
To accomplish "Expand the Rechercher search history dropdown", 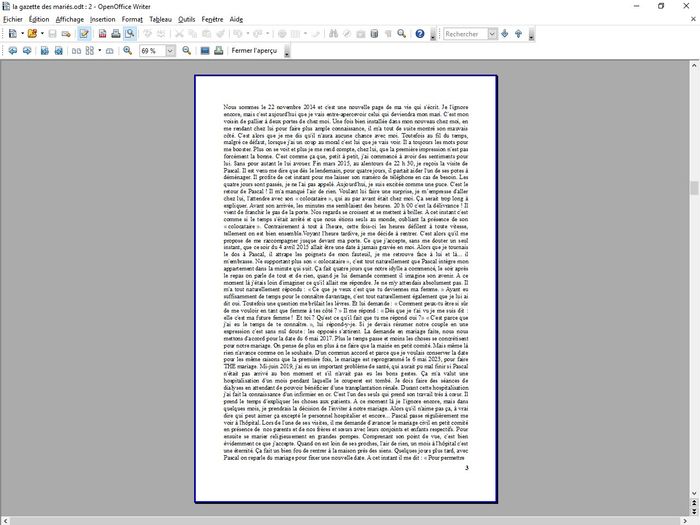I will pyautogui.click(x=492, y=34).
